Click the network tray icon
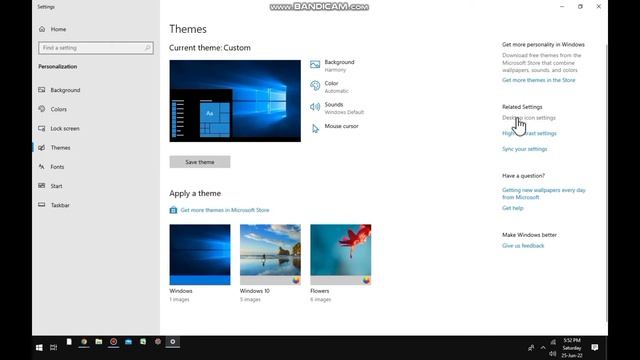Image resolution: width=640 pixels, height=360 pixels. coord(553,342)
